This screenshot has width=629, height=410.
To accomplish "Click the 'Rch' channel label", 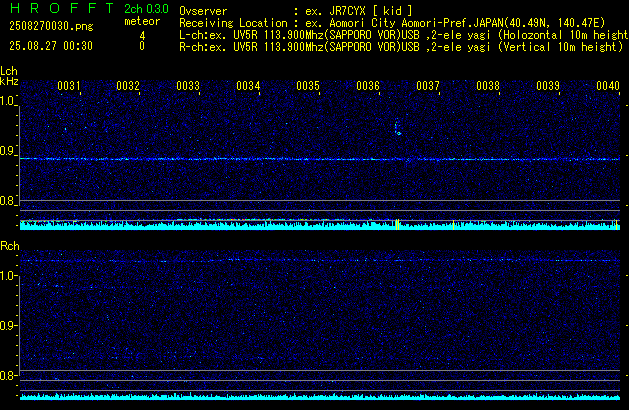I will pyautogui.click(x=10, y=246).
